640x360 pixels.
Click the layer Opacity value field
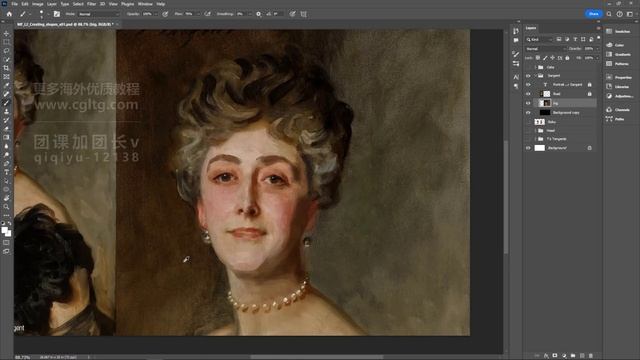pos(589,49)
